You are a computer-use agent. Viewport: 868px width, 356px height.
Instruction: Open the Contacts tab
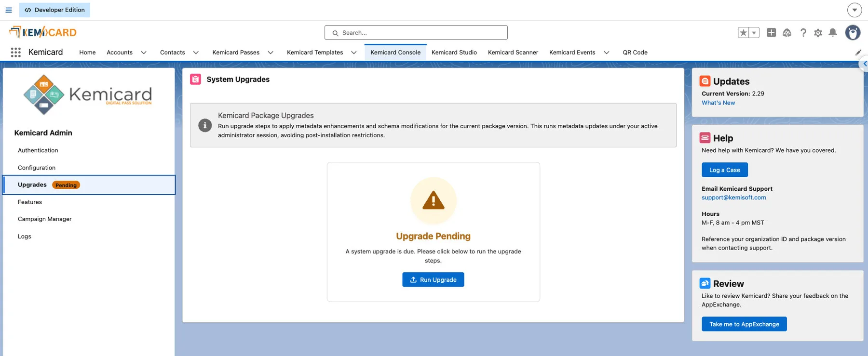173,53
